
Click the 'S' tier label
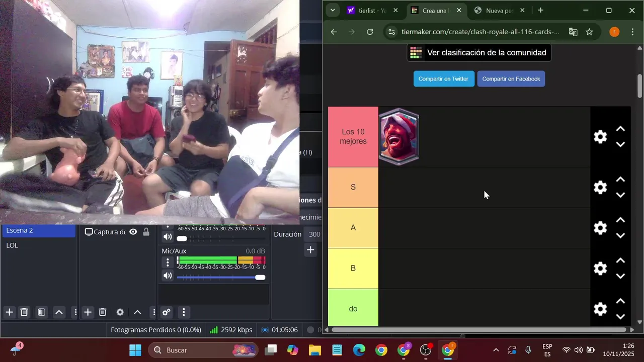coord(353,188)
